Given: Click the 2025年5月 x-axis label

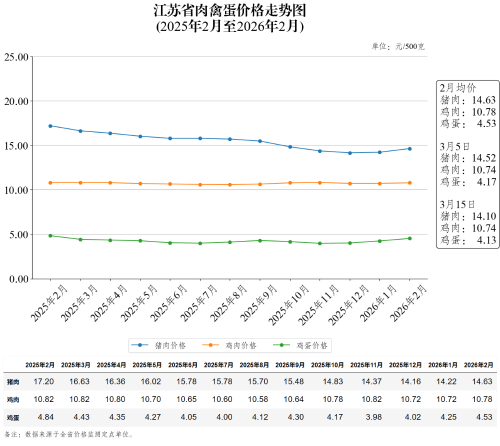Looking at the screenshot, I should [x=139, y=303].
